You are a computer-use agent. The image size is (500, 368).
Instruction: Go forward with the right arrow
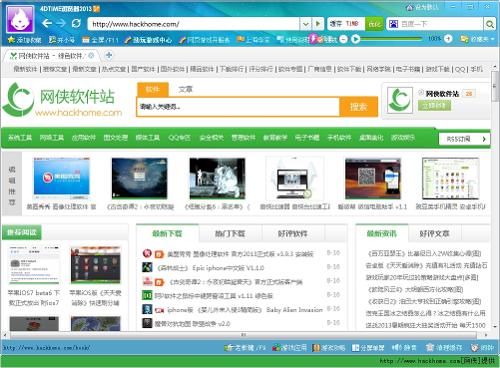click(x=61, y=23)
